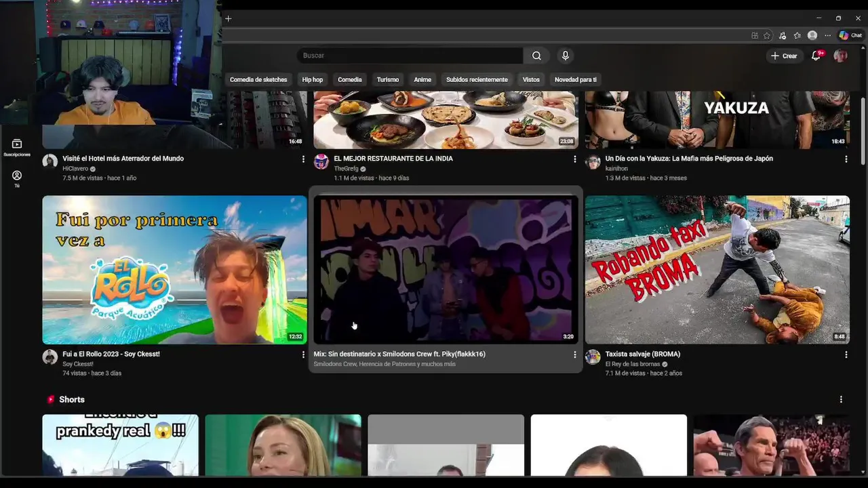Screen dimensions: 868x488
Task: Open the Edge browser profile icon
Action: (x=812, y=35)
